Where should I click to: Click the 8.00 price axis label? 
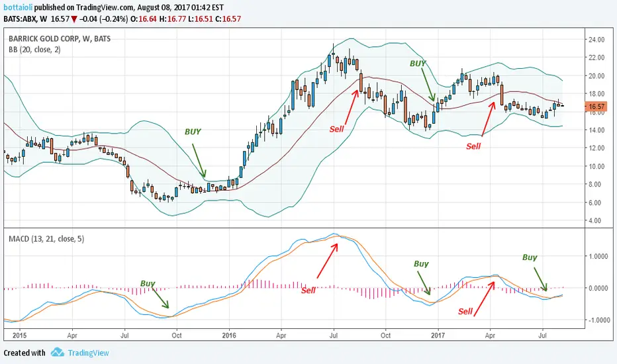596,184
